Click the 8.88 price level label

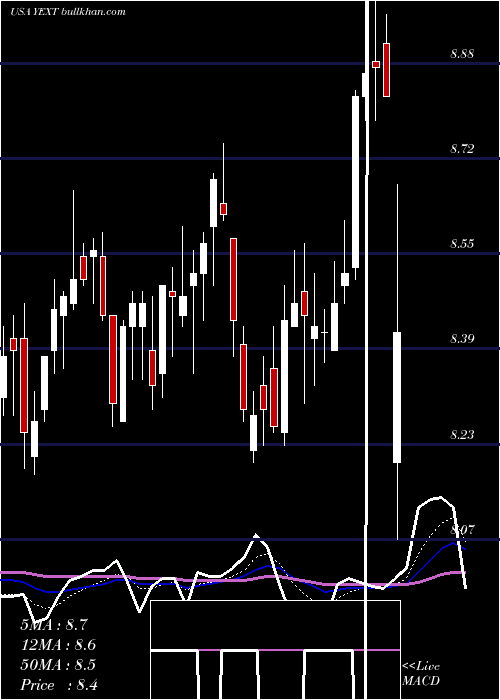[462, 54]
